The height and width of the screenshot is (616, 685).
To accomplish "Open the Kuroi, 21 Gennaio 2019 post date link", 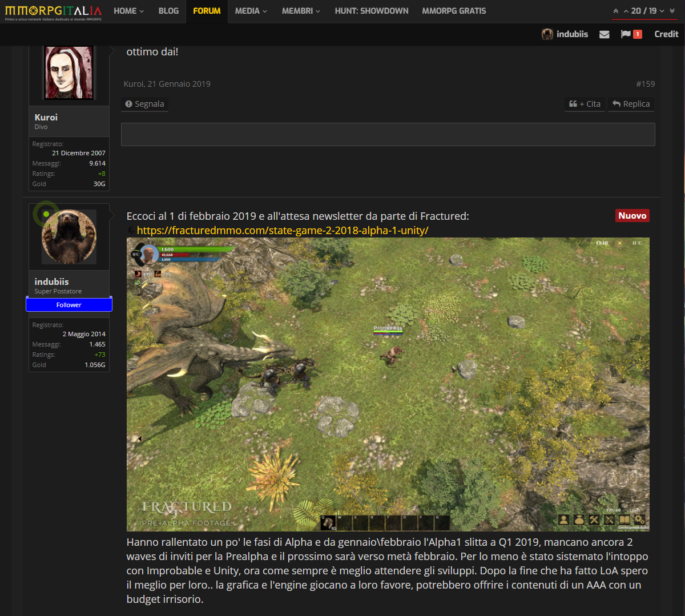I will point(167,84).
